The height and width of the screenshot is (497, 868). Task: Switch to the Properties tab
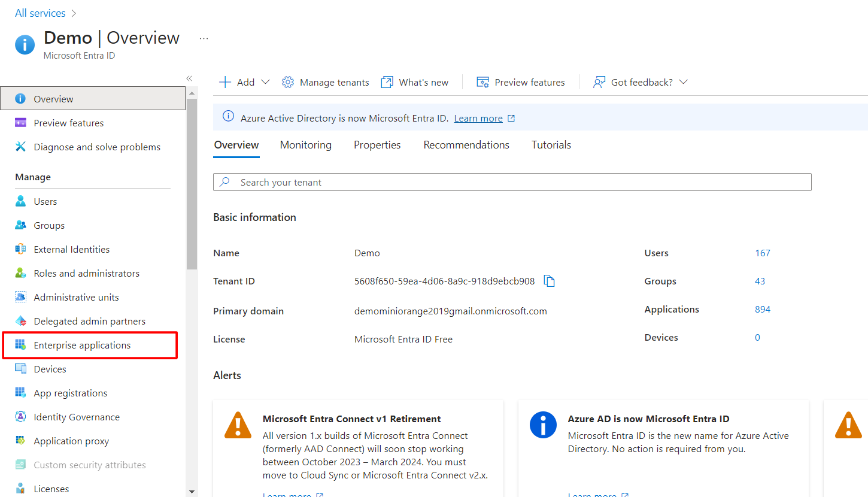point(377,145)
